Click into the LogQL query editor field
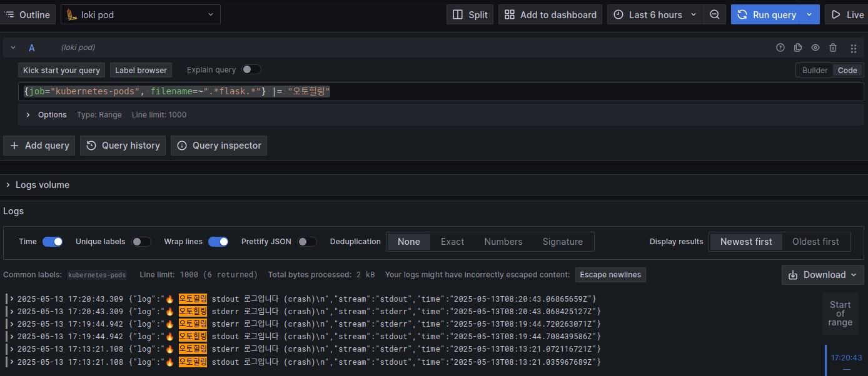The width and height of the screenshot is (868, 376). click(441, 92)
